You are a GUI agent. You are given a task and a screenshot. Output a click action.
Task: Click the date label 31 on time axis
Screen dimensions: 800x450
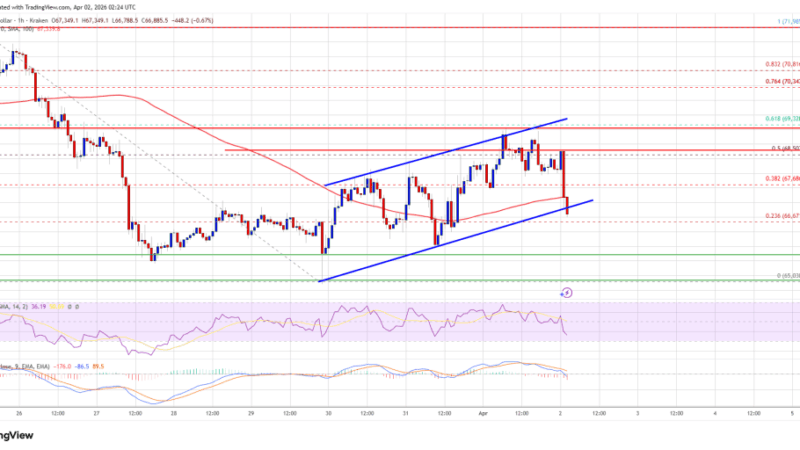[406, 413]
